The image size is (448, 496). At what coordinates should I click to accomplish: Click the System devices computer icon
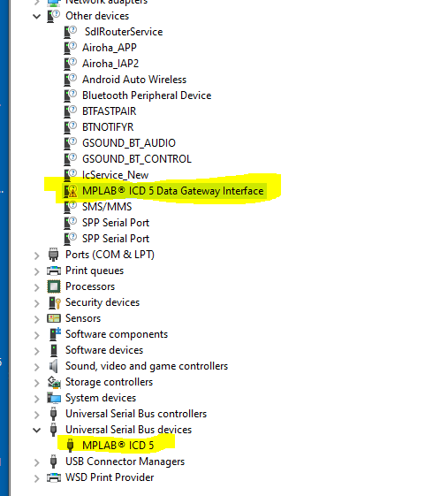(54, 398)
